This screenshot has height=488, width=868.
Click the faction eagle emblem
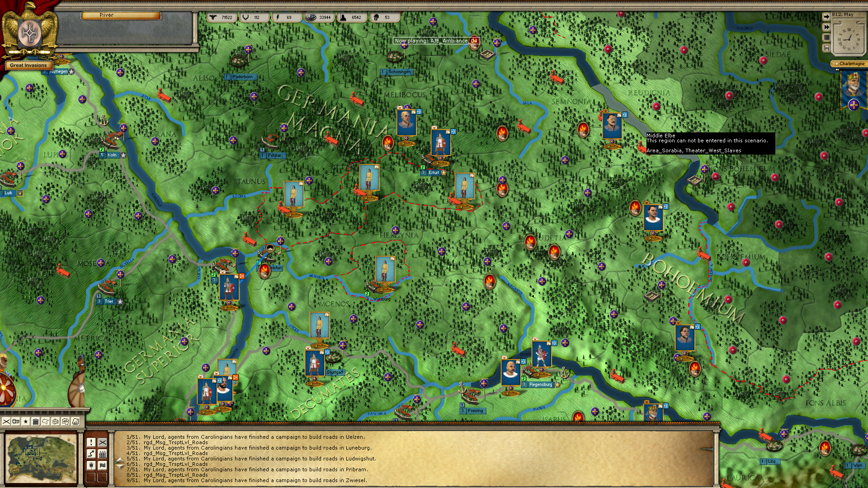coord(30,32)
